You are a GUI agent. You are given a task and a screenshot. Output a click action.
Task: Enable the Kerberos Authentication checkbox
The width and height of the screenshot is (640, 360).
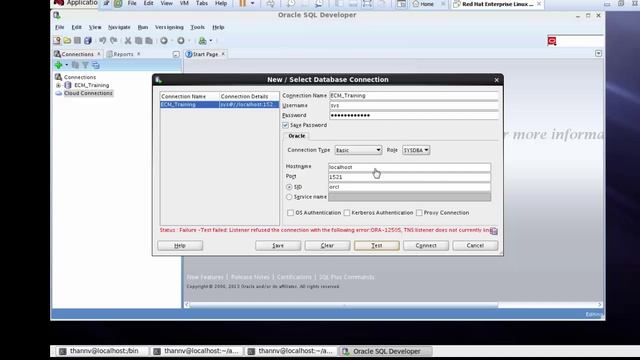pos(347,213)
